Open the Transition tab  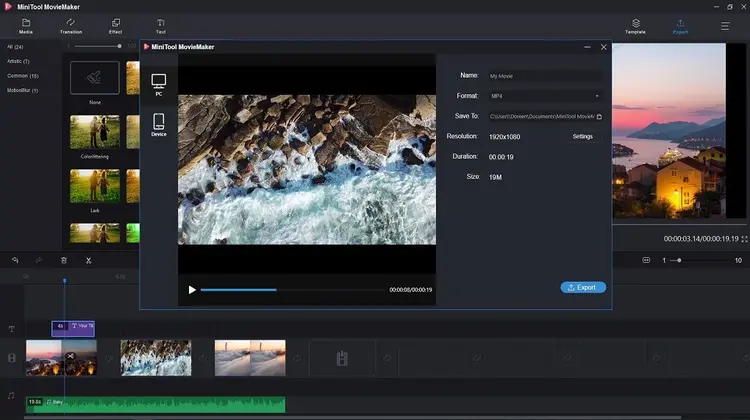click(x=71, y=25)
